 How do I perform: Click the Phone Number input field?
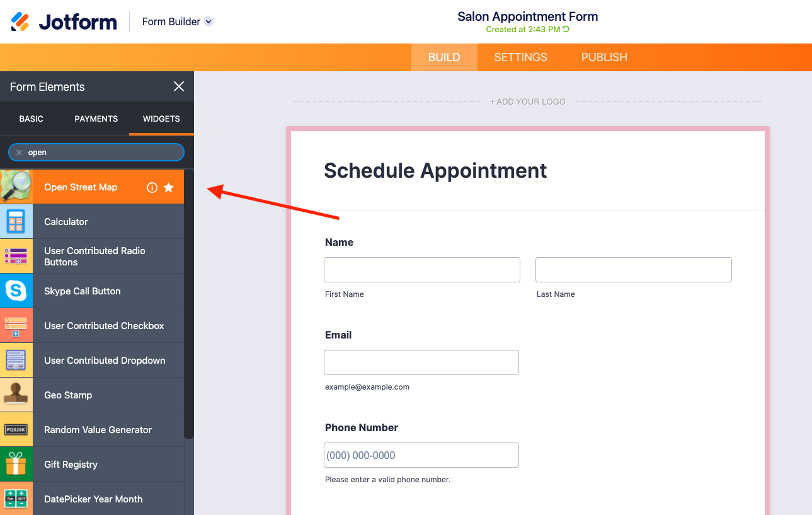pyautogui.click(x=421, y=455)
